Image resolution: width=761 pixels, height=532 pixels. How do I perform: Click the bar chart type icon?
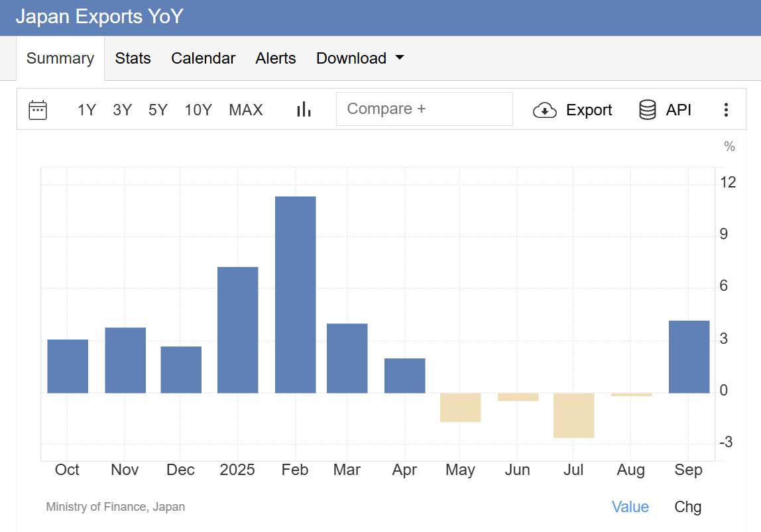[304, 109]
